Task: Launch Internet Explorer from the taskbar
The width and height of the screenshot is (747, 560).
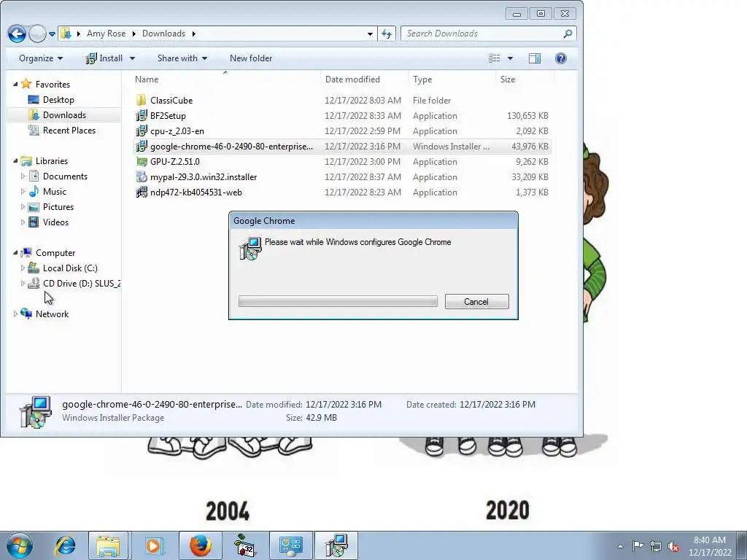Action: click(65, 545)
